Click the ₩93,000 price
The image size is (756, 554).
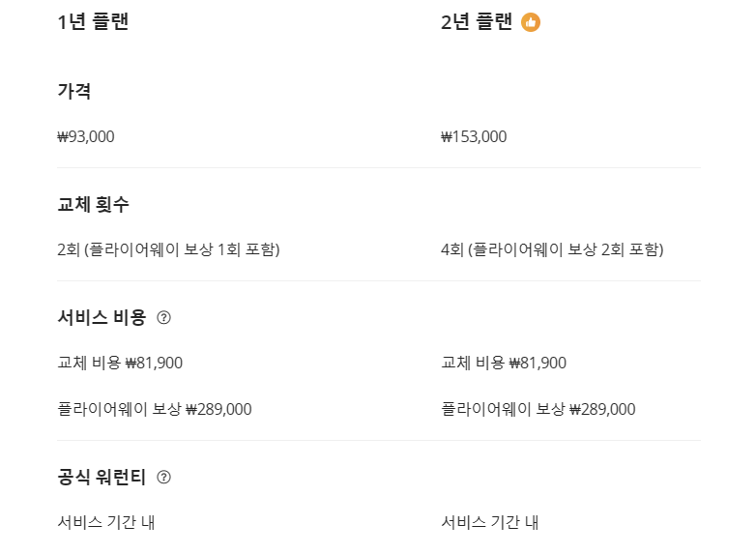pos(86,136)
